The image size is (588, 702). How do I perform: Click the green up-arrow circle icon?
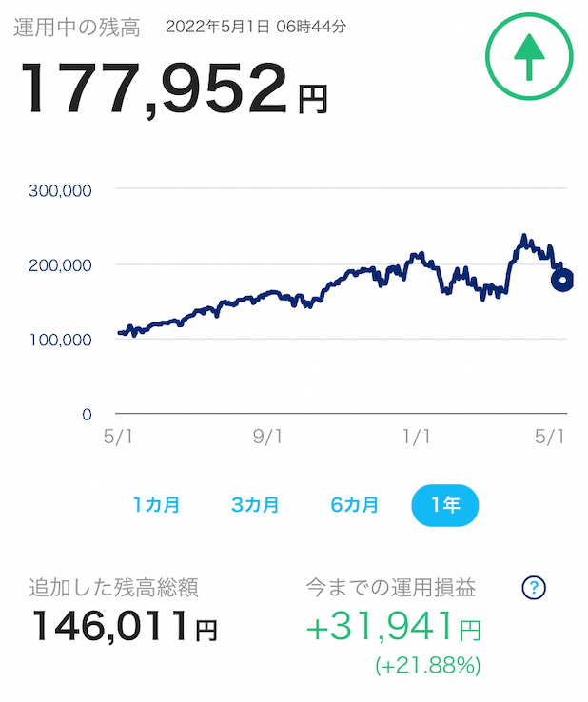[x=529, y=56]
